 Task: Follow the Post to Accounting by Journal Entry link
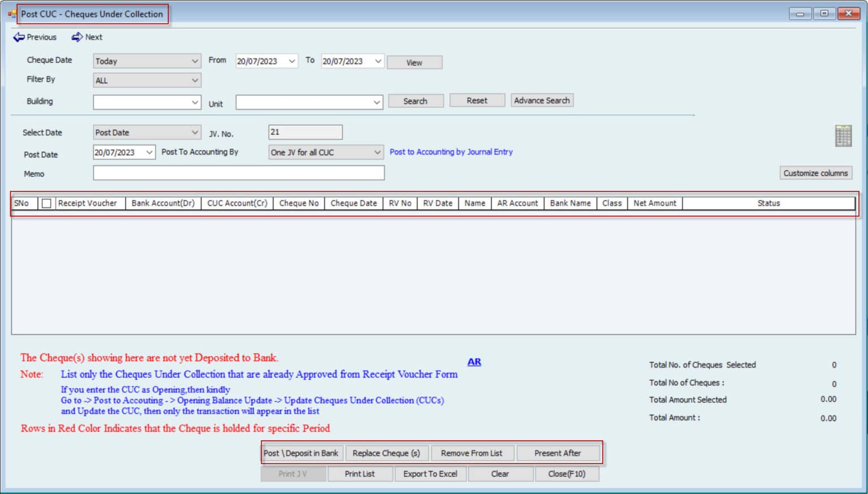451,152
